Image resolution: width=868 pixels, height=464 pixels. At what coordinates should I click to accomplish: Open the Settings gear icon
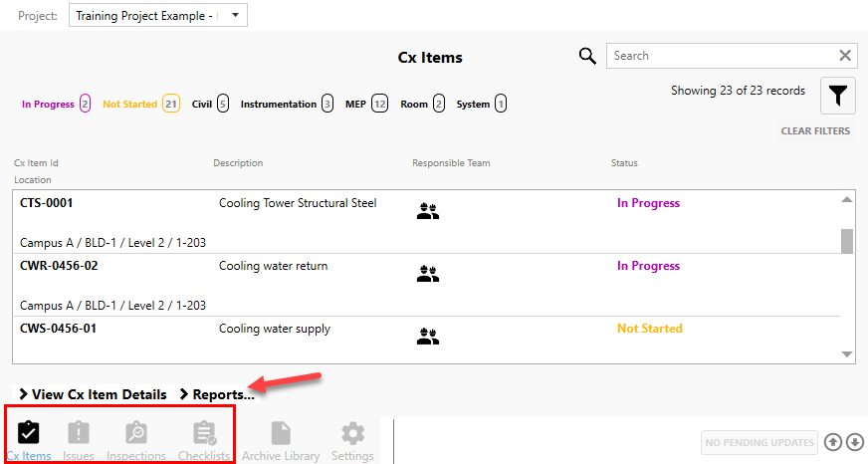pyautogui.click(x=353, y=434)
